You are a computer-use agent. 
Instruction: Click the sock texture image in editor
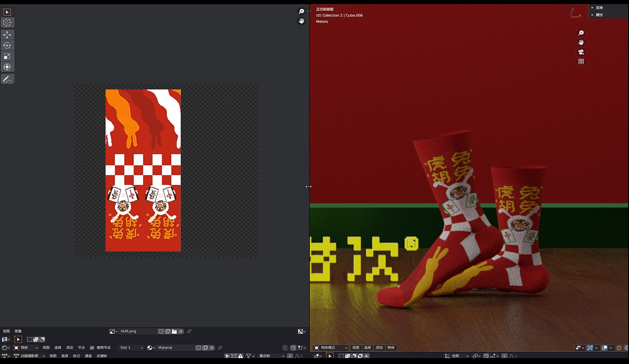143,170
